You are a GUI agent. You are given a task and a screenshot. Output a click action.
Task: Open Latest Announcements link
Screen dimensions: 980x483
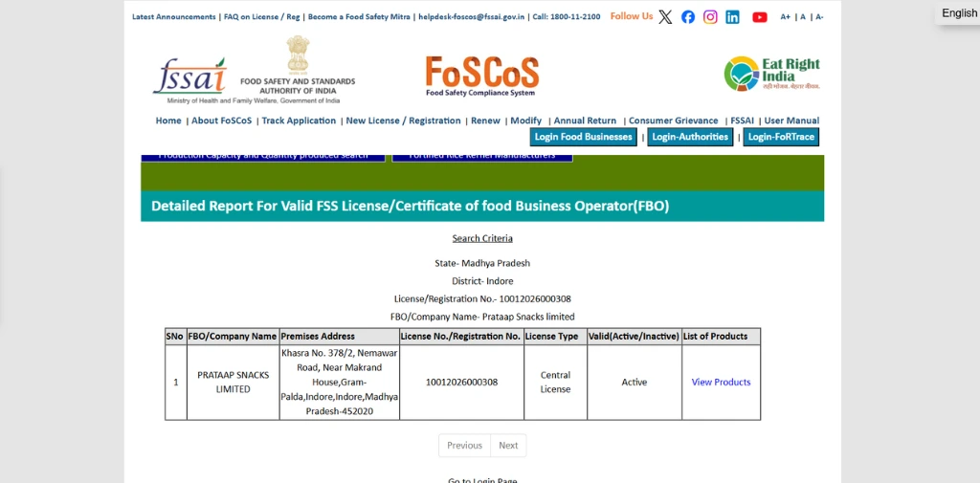click(174, 17)
